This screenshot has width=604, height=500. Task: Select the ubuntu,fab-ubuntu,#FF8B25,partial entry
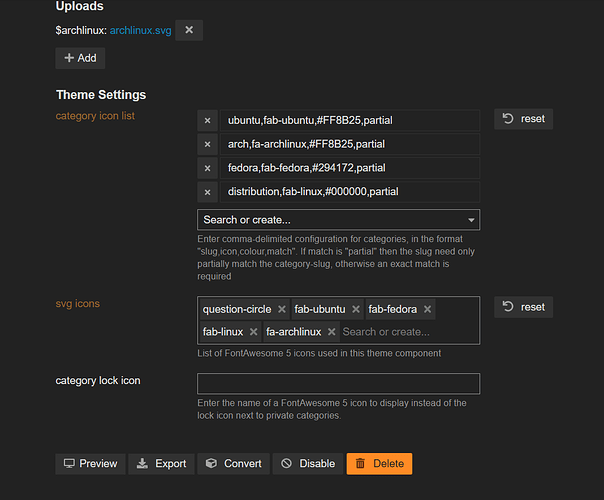coord(350,121)
